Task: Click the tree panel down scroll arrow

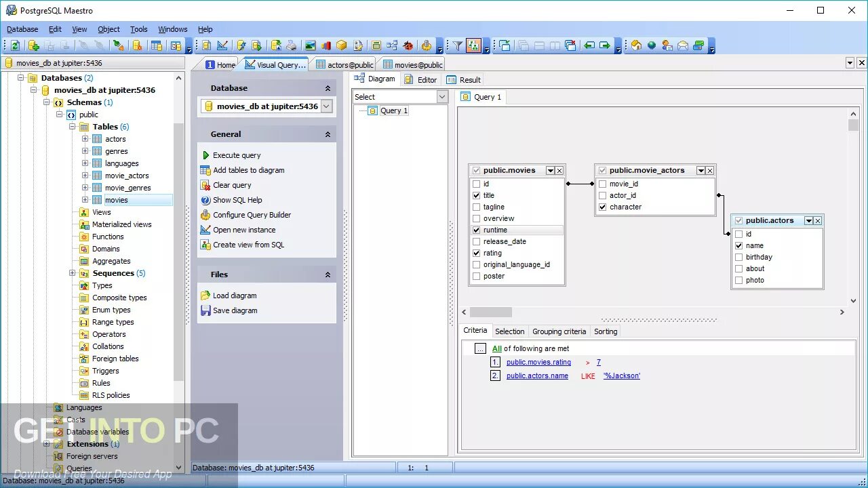Action: pos(179,467)
